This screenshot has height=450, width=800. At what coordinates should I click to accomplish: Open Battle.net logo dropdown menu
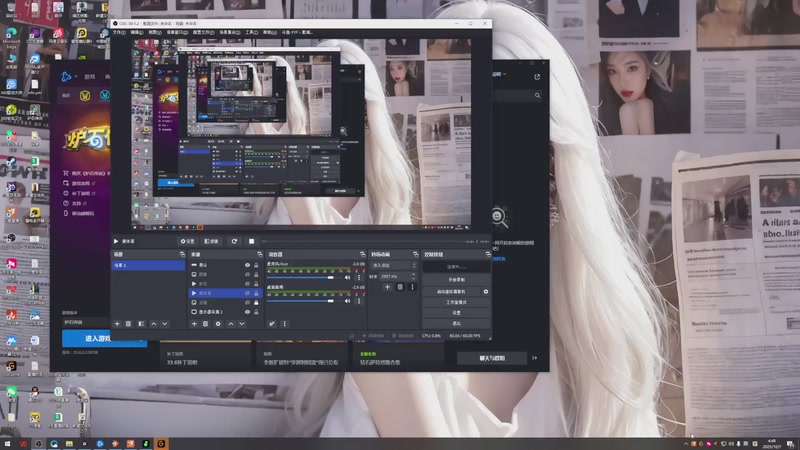point(69,77)
